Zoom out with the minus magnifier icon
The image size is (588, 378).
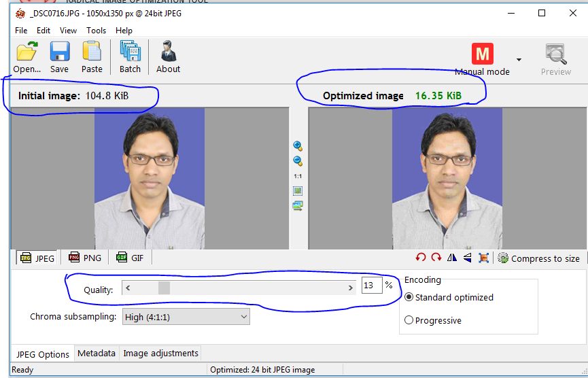pos(298,161)
